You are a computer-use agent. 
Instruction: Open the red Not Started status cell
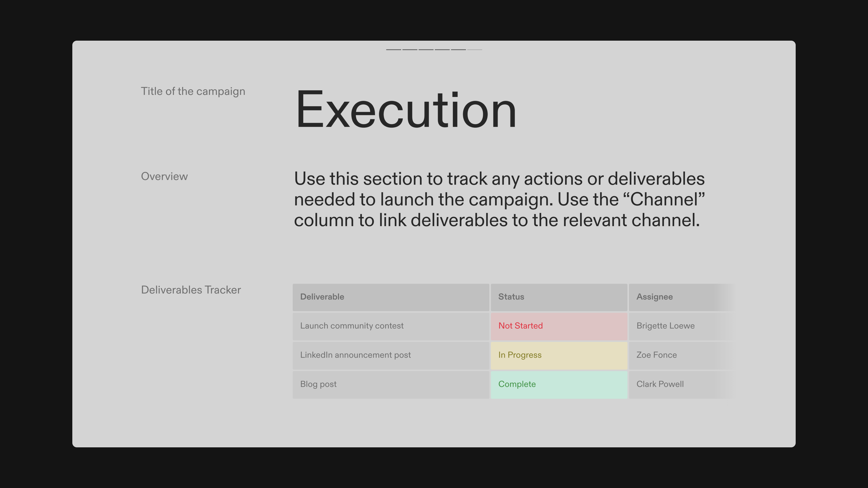point(559,326)
